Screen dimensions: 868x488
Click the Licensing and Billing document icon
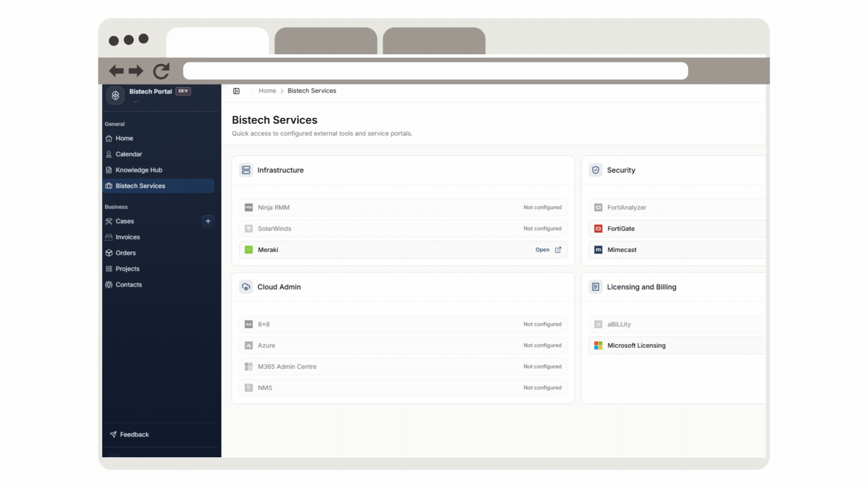click(595, 286)
